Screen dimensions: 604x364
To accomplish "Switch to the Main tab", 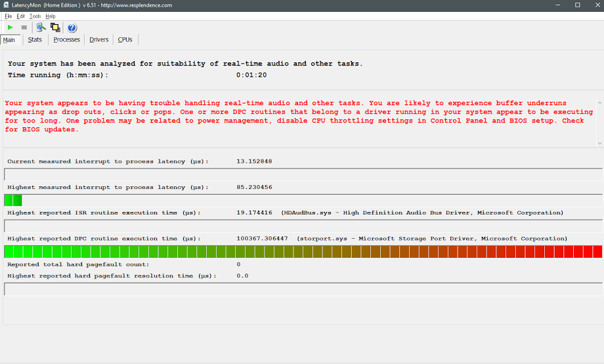I will 9,39.
